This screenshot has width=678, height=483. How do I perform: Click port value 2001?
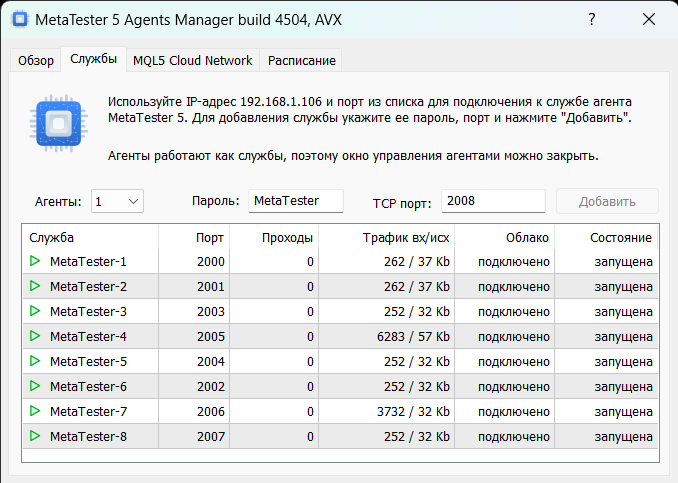tap(211, 287)
